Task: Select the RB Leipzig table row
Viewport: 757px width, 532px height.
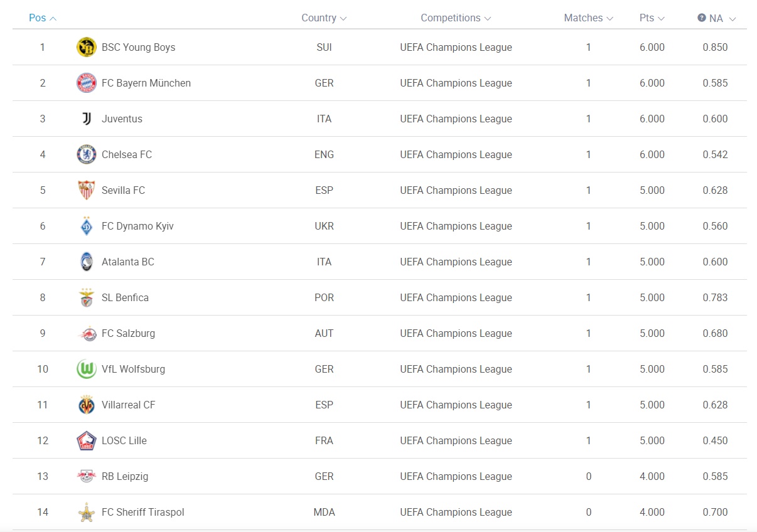Action: tap(379, 477)
